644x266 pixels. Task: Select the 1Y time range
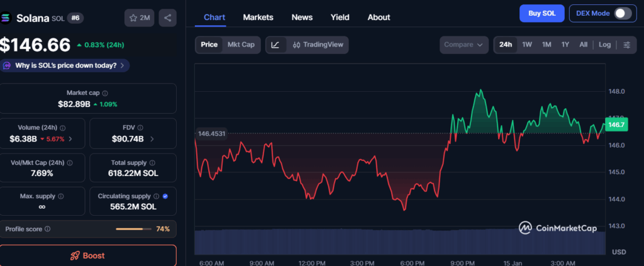point(565,45)
